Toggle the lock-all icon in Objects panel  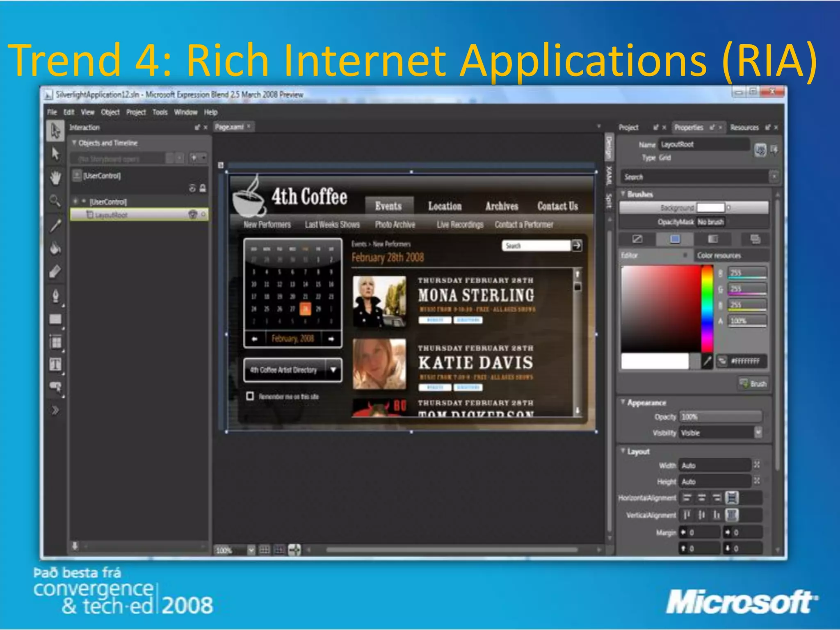203,188
